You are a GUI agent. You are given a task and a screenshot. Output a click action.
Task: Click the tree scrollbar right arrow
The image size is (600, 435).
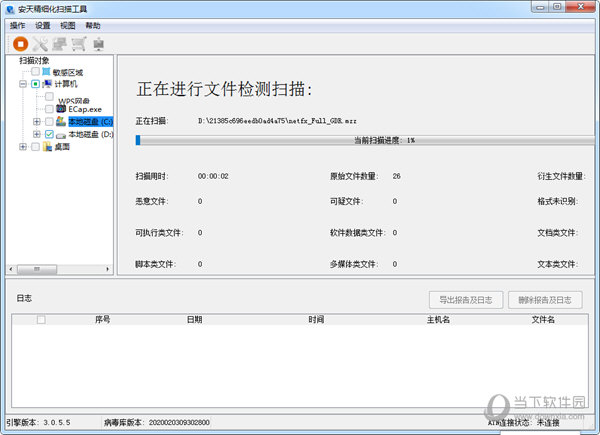point(108,269)
